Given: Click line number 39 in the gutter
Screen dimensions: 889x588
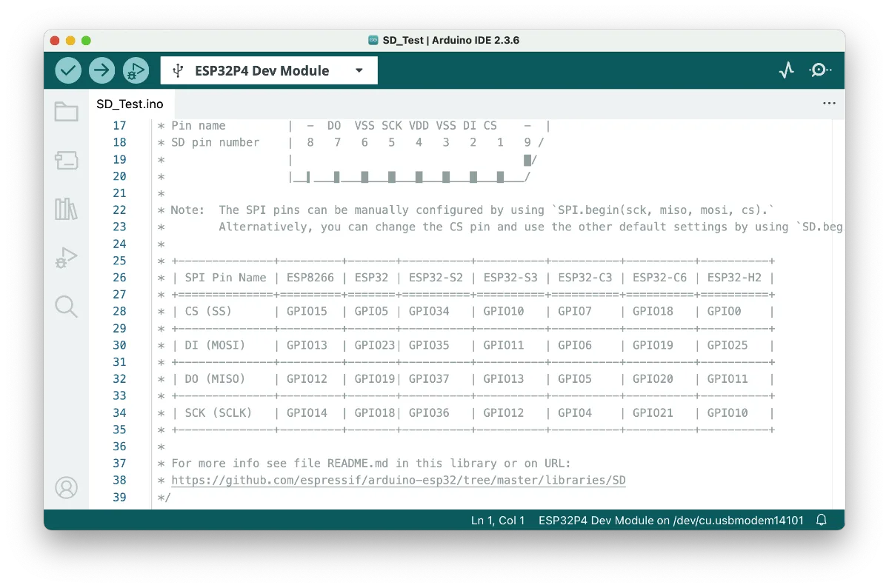Looking at the screenshot, I should click(119, 498).
